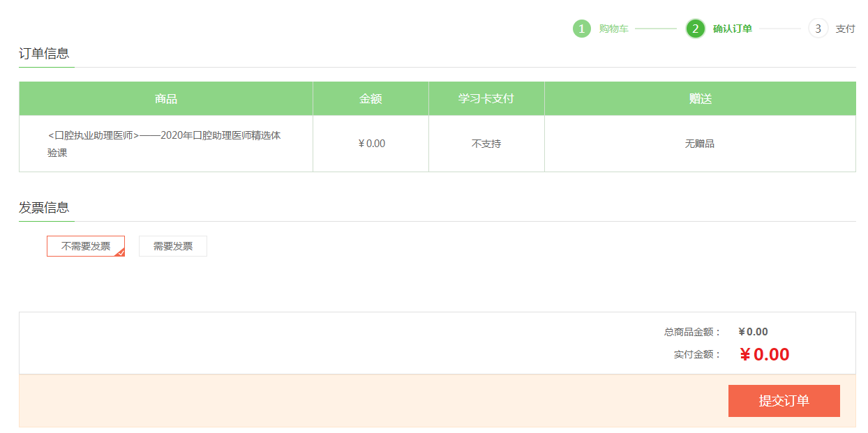The width and height of the screenshot is (868, 433).
Task: Click the 发票信息 section heading
Action: [44, 207]
